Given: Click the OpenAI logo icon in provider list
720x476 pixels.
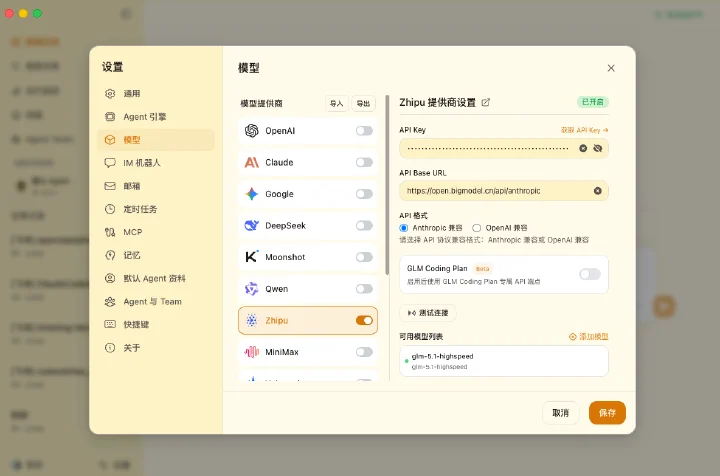Looking at the screenshot, I should click(x=251, y=131).
